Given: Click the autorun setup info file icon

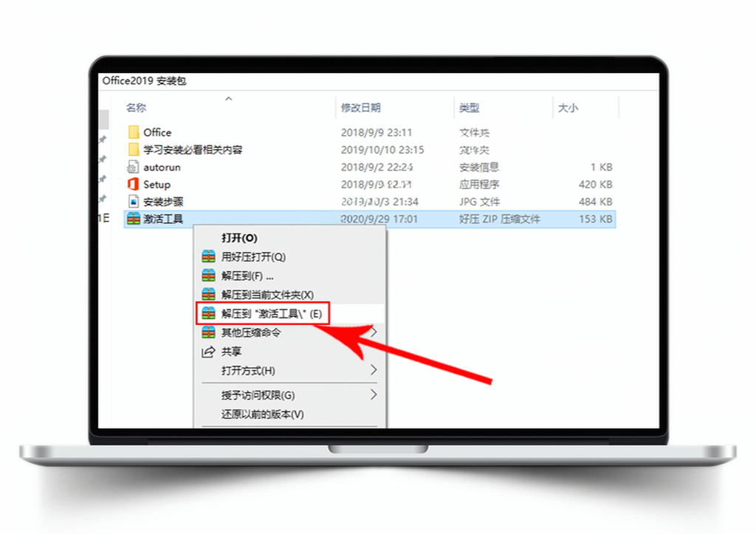Looking at the screenshot, I should click(133, 167).
